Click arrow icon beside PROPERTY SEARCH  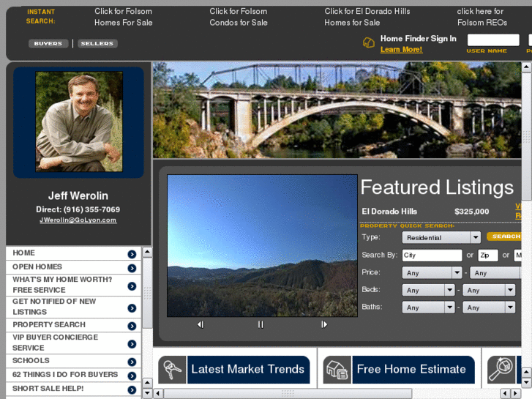click(x=132, y=326)
